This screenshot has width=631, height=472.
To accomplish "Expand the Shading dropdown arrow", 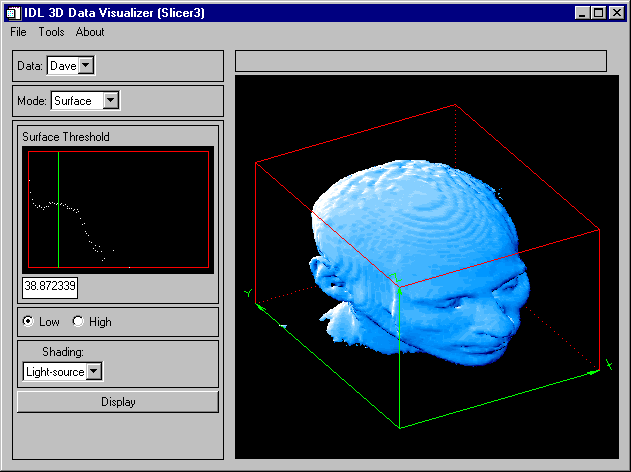I will click(94, 371).
